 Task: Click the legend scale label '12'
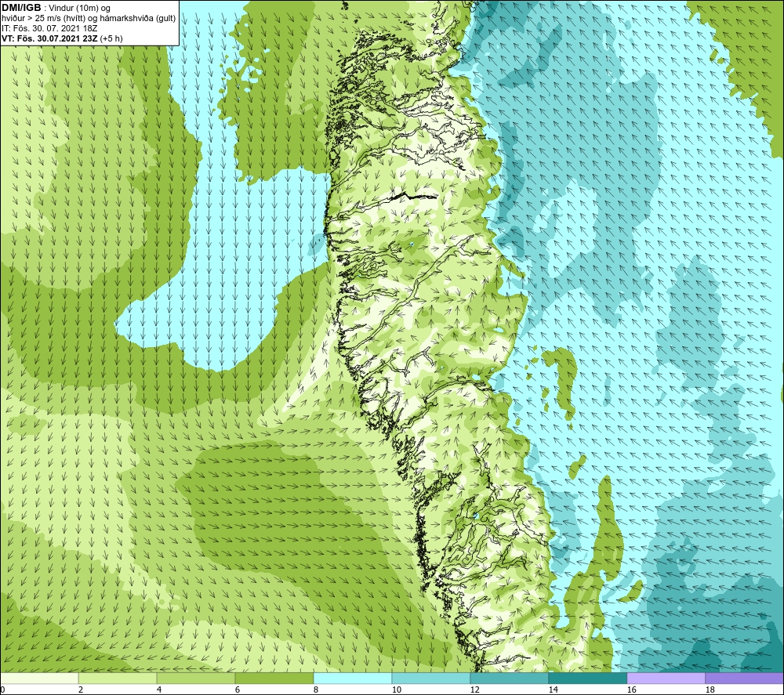pos(474,690)
